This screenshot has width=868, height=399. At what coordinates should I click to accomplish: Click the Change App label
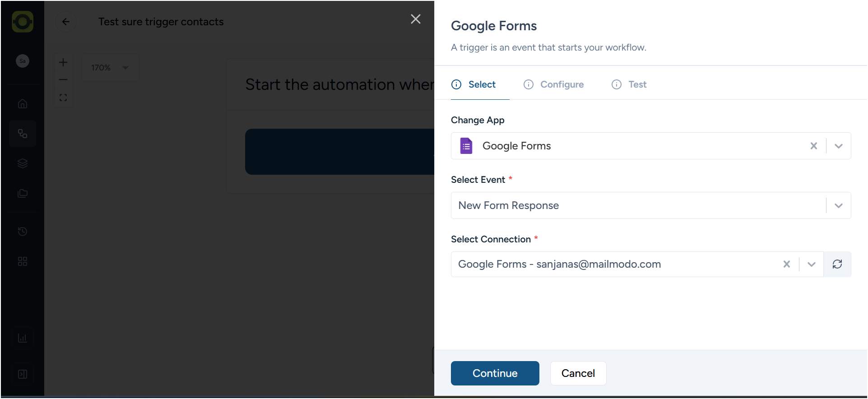(478, 120)
